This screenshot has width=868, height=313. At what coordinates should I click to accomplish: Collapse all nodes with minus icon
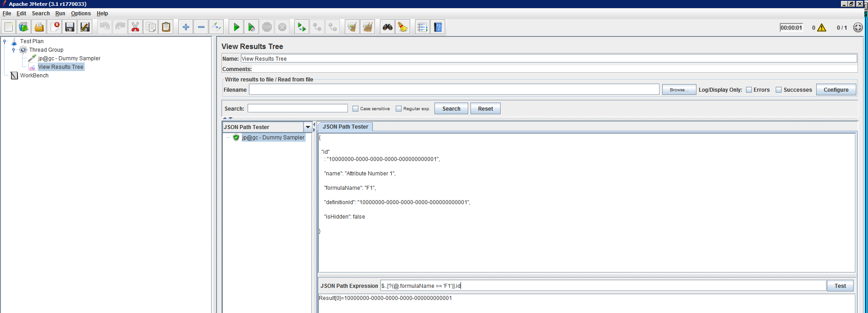(x=201, y=27)
